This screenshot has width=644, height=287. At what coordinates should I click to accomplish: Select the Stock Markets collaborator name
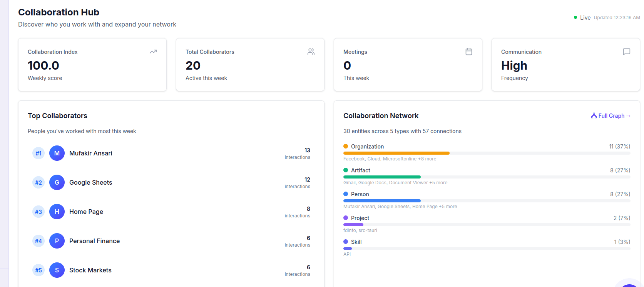tap(90, 270)
